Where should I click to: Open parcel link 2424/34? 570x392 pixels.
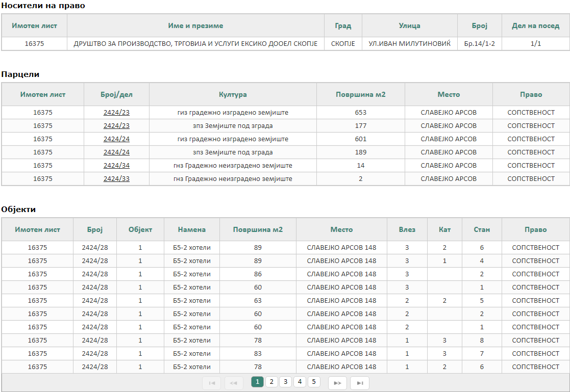click(x=116, y=166)
